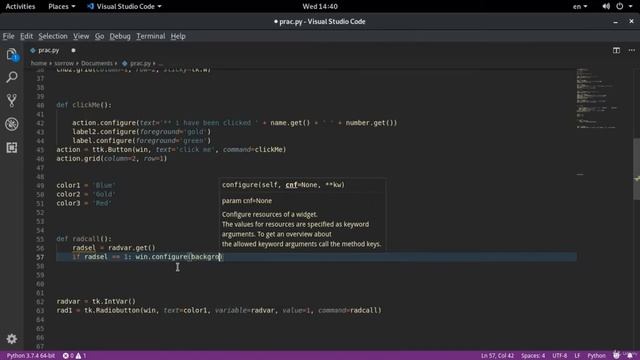Open the View menu
This screenshot has height=360, width=640.
81,36
